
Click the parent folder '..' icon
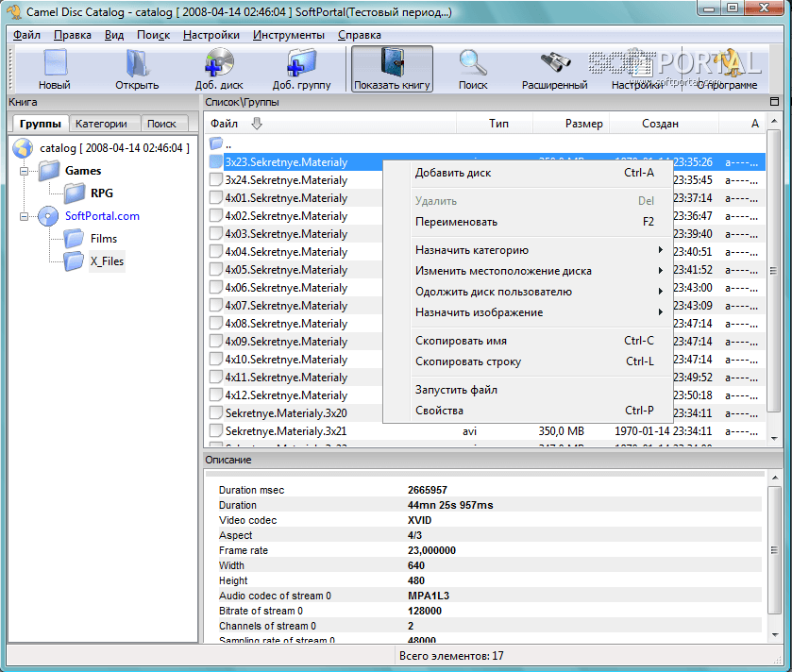(216, 143)
